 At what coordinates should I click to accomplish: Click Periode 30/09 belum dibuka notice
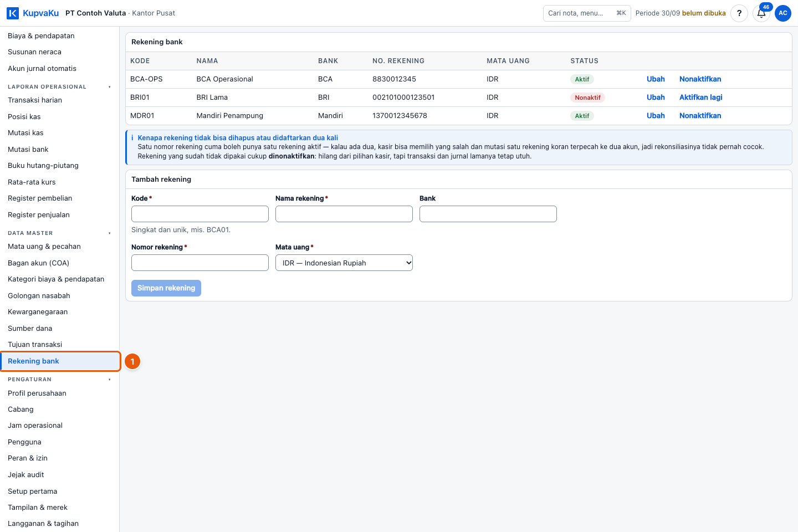pyautogui.click(x=681, y=13)
